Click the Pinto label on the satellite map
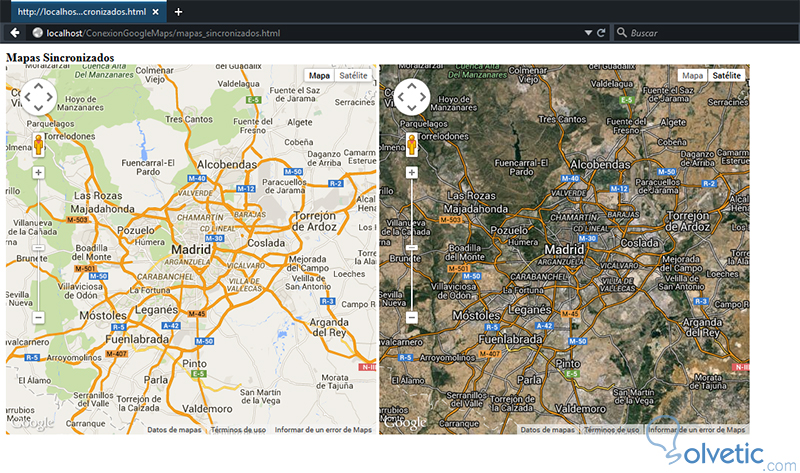Image resolution: width=800 pixels, height=473 pixels. (x=568, y=363)
